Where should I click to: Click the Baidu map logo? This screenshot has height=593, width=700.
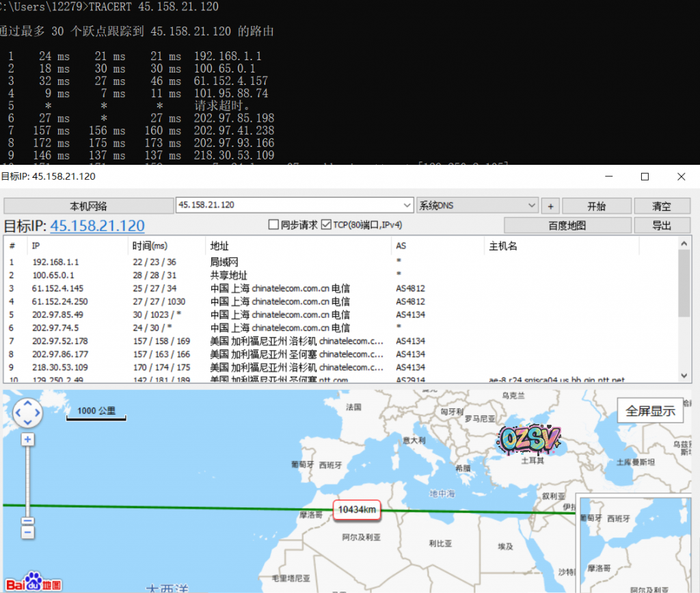pos(34,581)
